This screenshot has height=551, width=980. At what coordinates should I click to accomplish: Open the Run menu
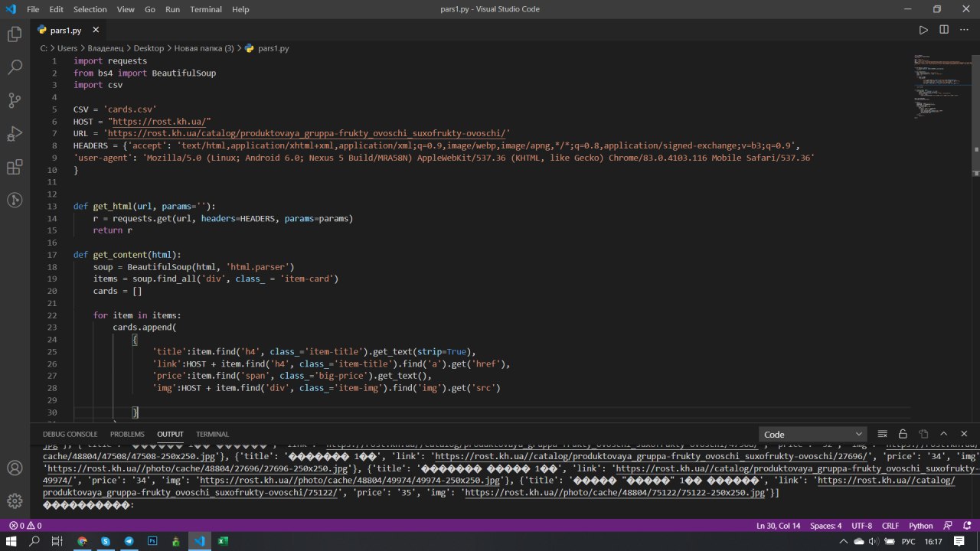click(x=172, y=9)
